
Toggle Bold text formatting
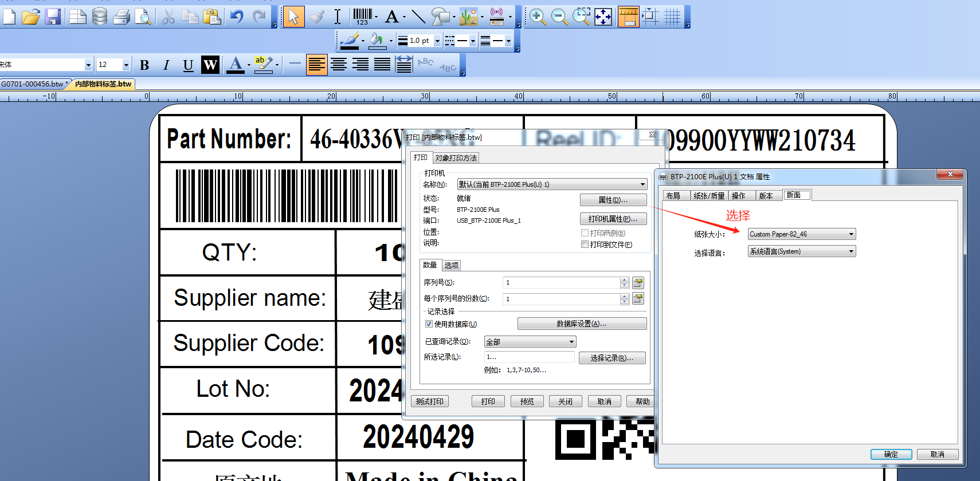144,65
